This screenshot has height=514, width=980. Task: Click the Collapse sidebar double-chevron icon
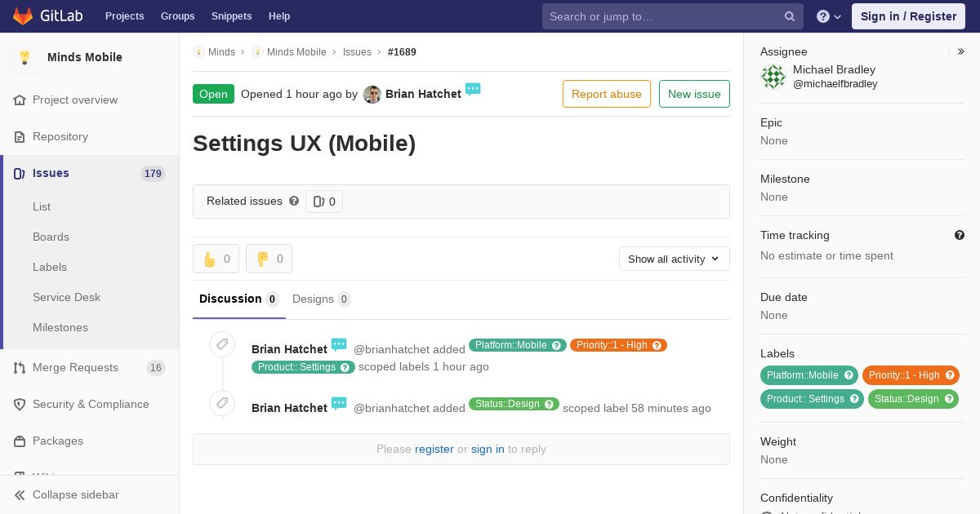[x=20, y=494]
